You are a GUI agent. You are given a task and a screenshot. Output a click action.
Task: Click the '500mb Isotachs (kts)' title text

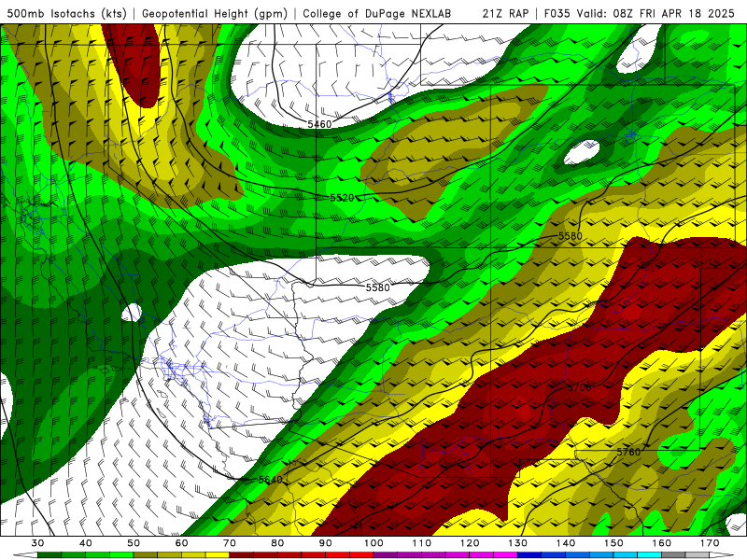click(67, 14)
